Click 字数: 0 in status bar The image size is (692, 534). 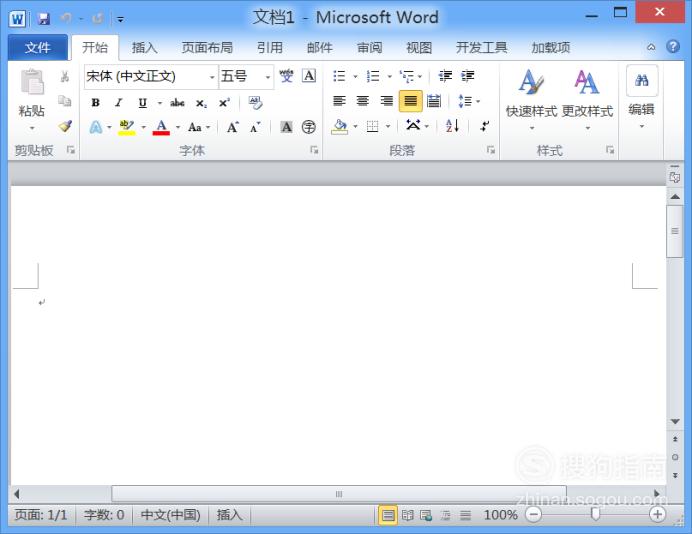click(104, 515)
